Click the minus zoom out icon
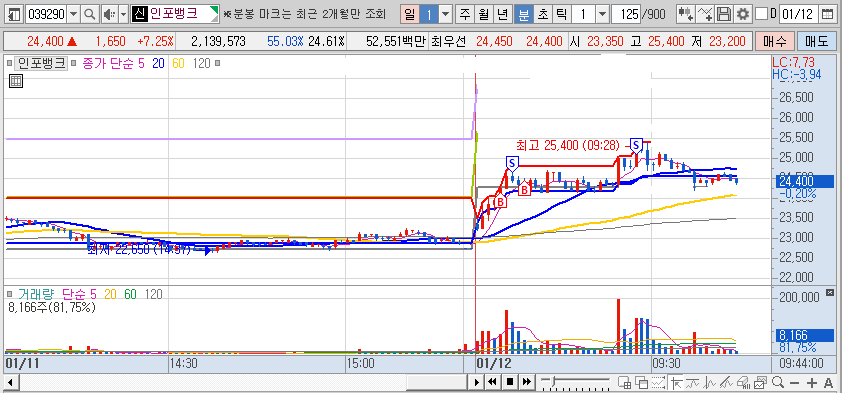842x393 pixels. click(x=795, y=383)
